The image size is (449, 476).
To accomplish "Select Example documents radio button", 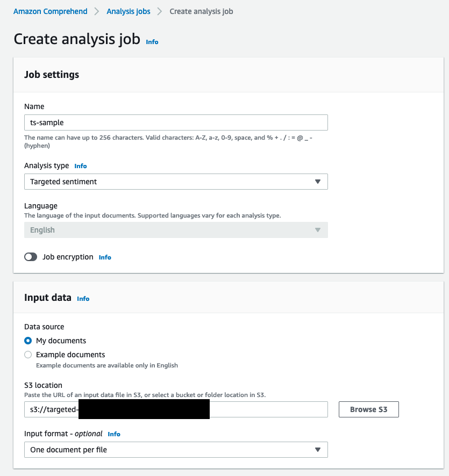I will (x=28, y=355).
